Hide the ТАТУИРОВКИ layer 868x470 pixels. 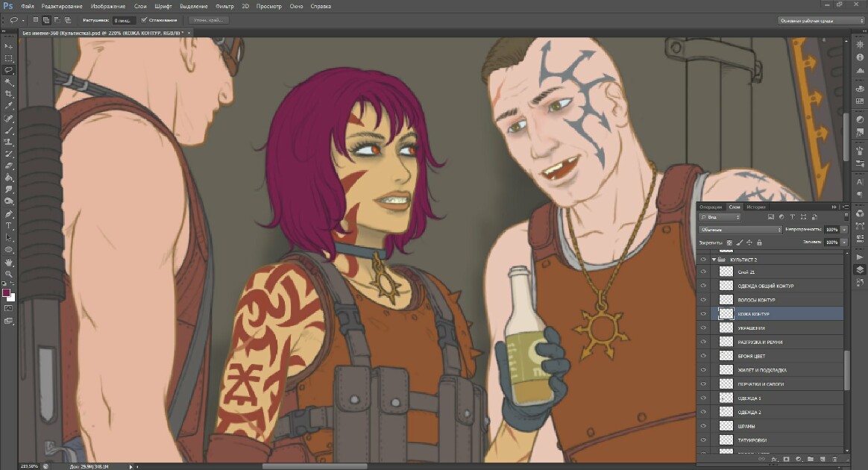click(x=703, y=440)
